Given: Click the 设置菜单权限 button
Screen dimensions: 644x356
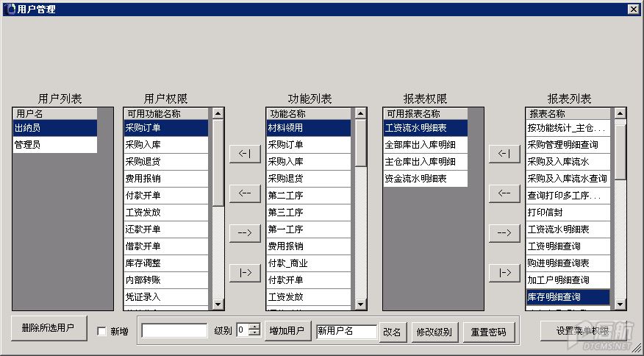Looking at the screenshot, I should click(583, 331).
